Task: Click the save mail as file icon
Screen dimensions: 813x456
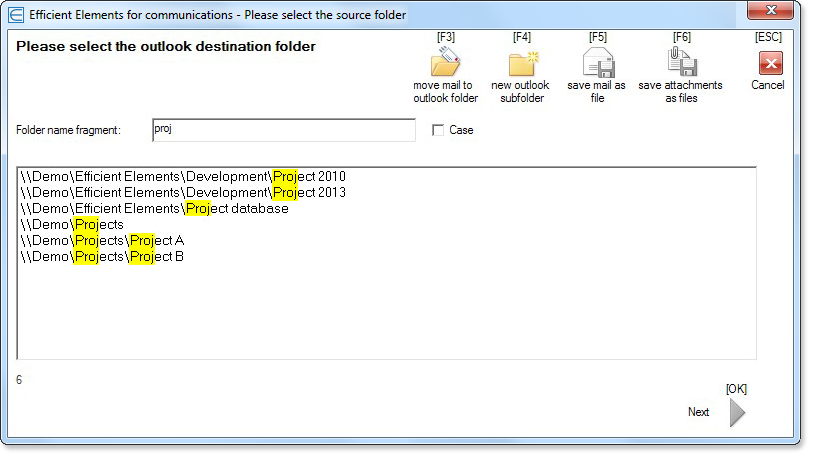Action: point(598,62)
